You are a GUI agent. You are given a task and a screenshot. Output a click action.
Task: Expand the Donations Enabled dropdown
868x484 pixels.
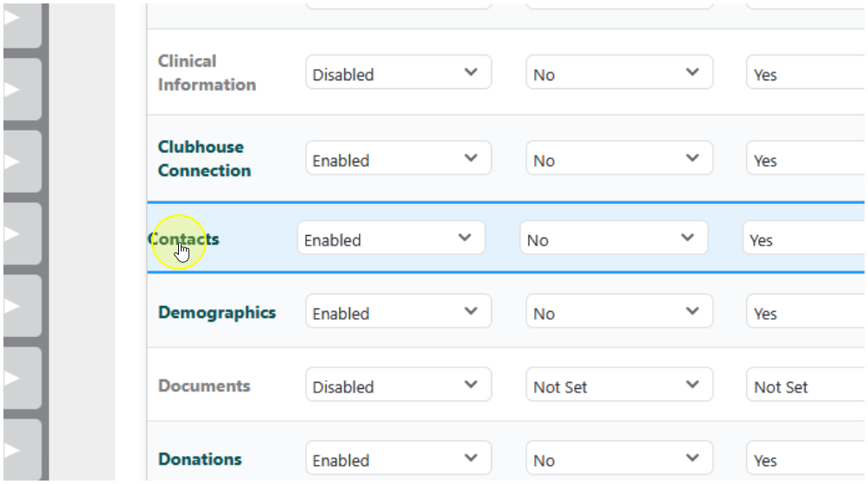(398, 460)
